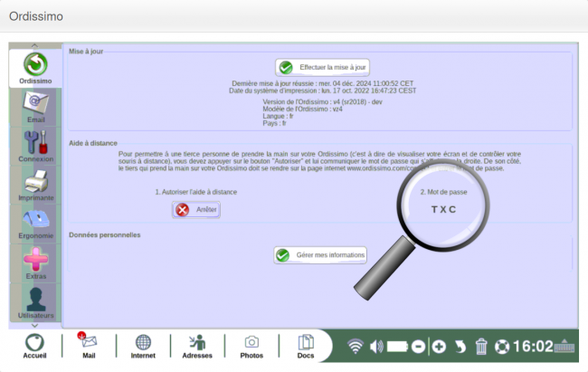Launch Internet browser from bottom bar

coord(143,347)
